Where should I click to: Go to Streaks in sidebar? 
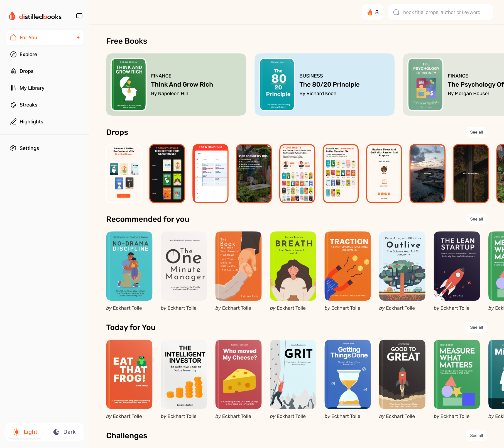pos(28,105)
